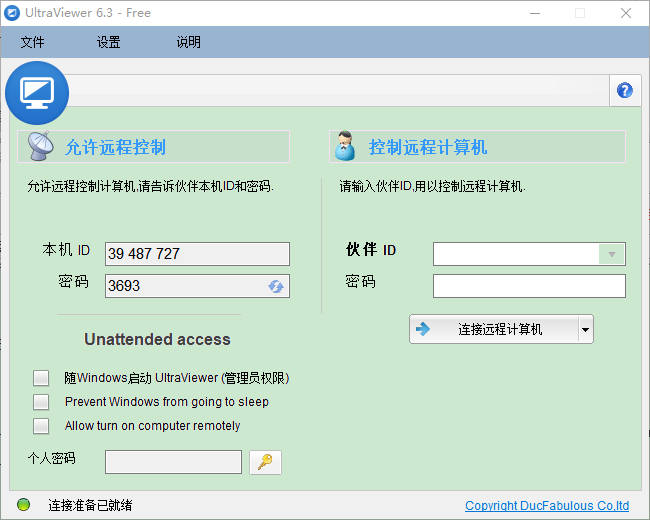
Task: Click the text 请输入伙伴ID,用以控制远程计算机
Action: coord(432,186)
